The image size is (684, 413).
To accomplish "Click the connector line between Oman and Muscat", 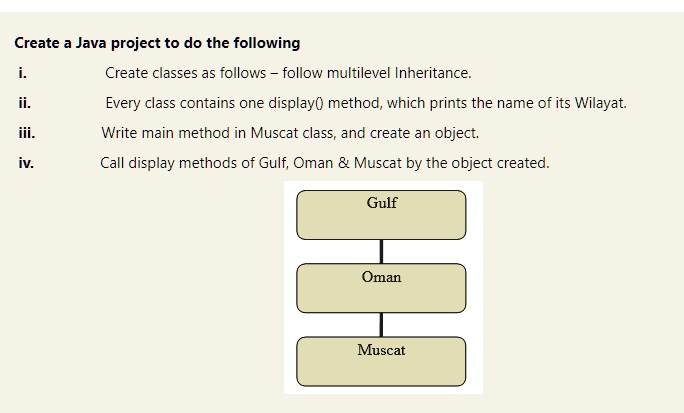I will coord(381,325).
